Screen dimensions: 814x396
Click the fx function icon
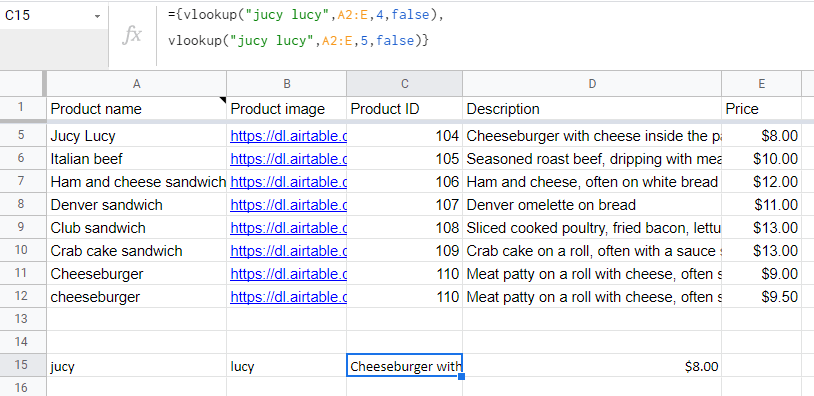[132, 35]
